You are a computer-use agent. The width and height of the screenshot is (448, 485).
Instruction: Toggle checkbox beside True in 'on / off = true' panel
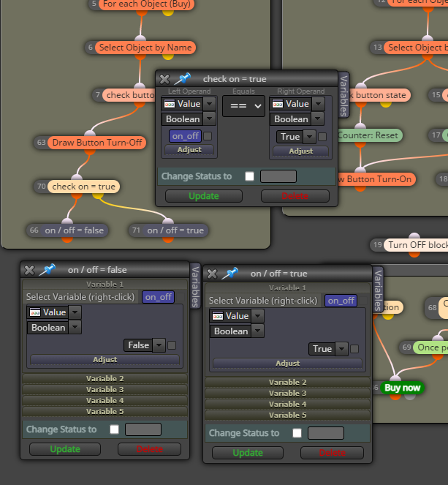pyautogui.click(x=354, y=349)
